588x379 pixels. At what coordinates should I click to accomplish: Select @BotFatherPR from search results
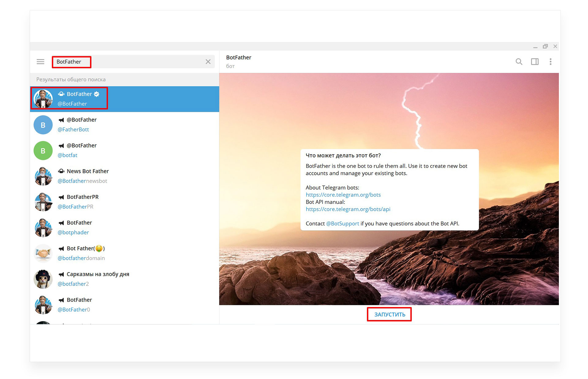pyautogui.click(x=125, y=202)
